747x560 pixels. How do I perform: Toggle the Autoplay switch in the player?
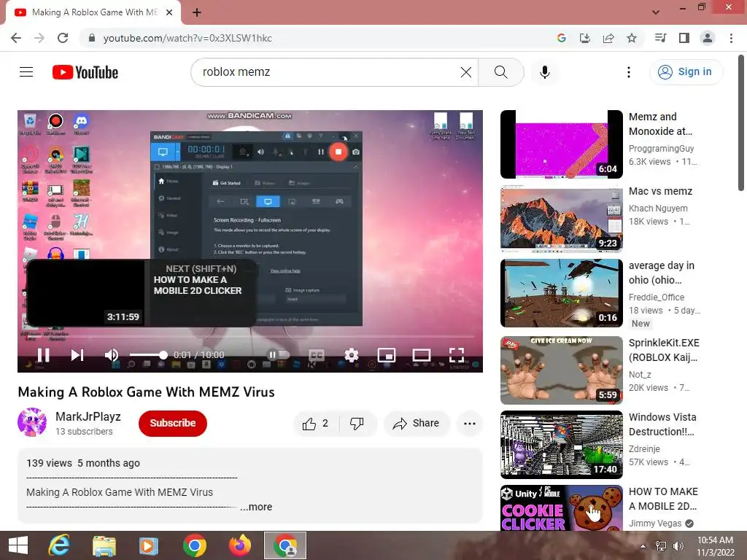[279, 355]
